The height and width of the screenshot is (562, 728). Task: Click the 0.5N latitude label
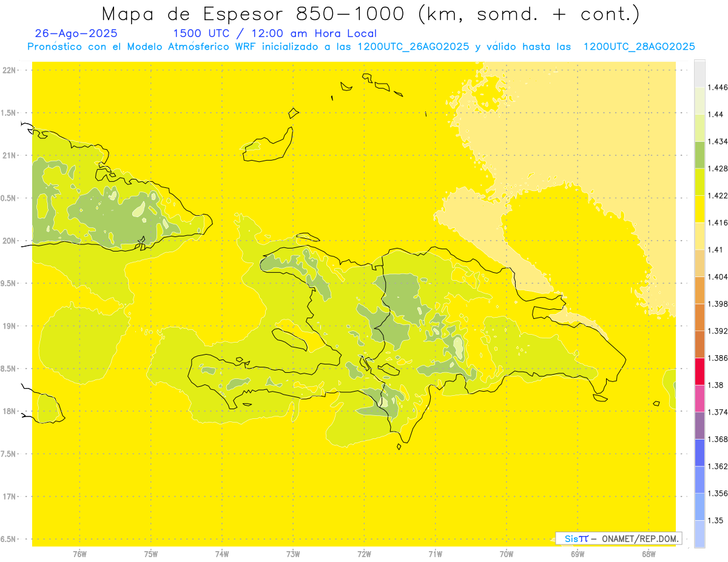coord(8,198)
